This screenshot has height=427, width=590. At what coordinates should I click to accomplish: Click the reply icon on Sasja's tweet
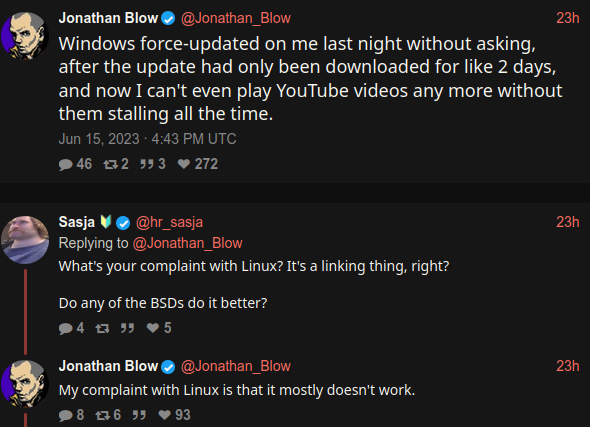66,328
